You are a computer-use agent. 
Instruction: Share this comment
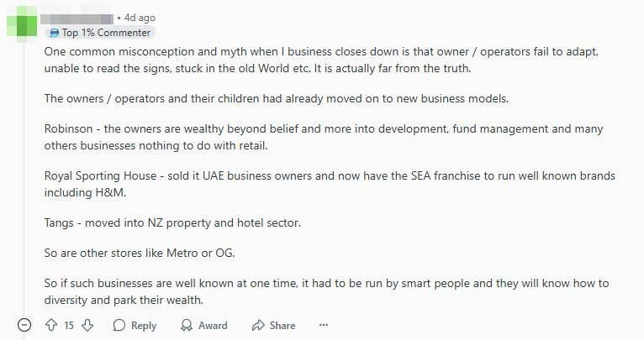[273, 326]
